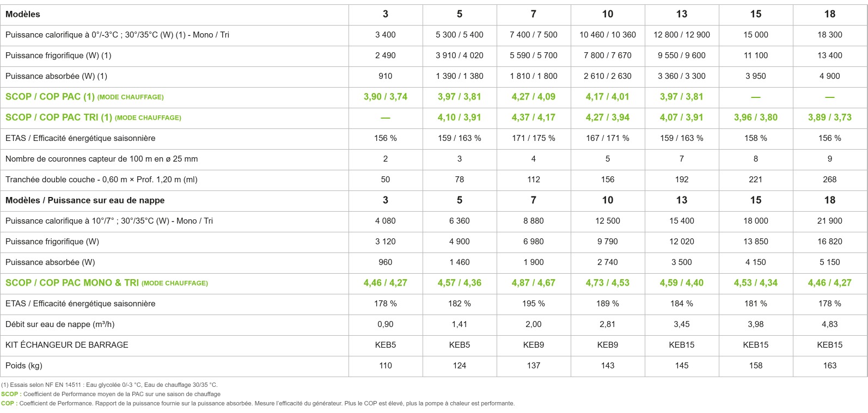The image size is (868, 413).
Task: Click the weight value 163
Action: pyautogui.click(x=830, y=366)
